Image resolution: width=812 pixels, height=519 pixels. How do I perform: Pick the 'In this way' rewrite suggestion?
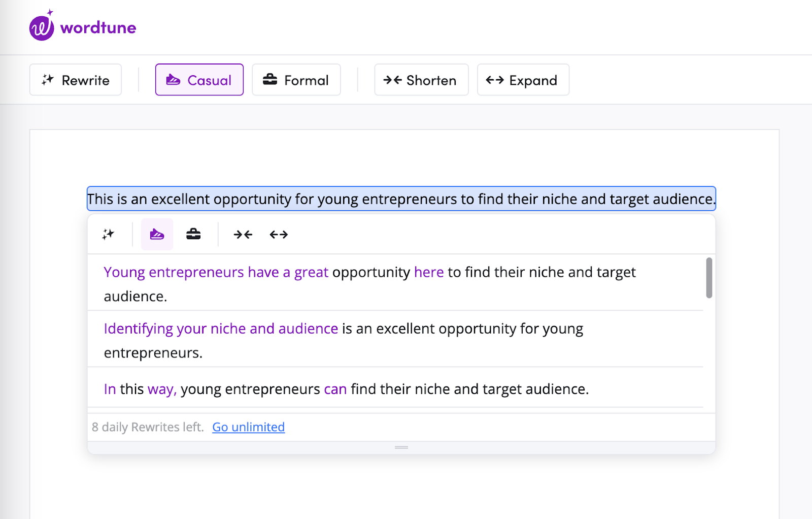[x=346, y=389]
